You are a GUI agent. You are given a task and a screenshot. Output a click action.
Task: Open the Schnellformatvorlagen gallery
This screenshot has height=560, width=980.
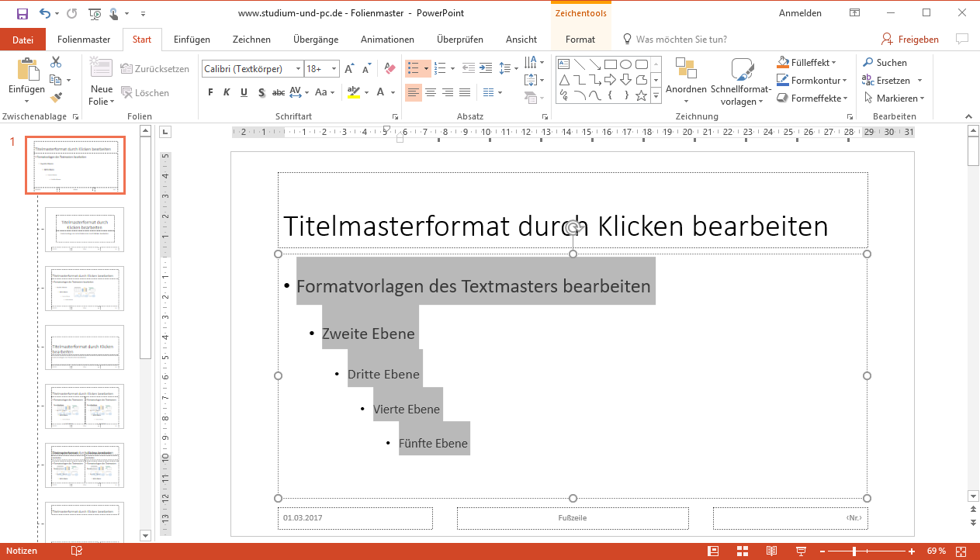coord(741,82)
